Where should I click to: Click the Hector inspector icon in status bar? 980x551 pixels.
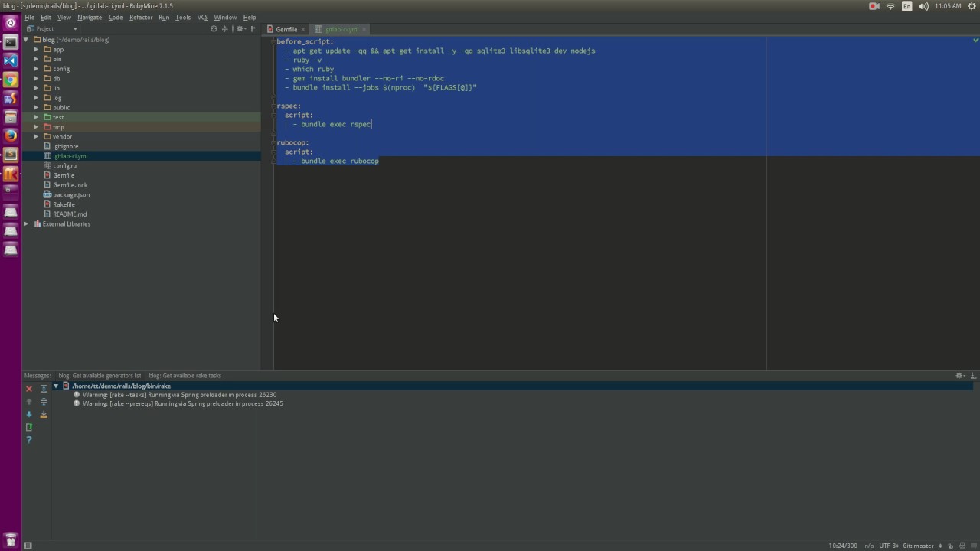pos(964,546)
